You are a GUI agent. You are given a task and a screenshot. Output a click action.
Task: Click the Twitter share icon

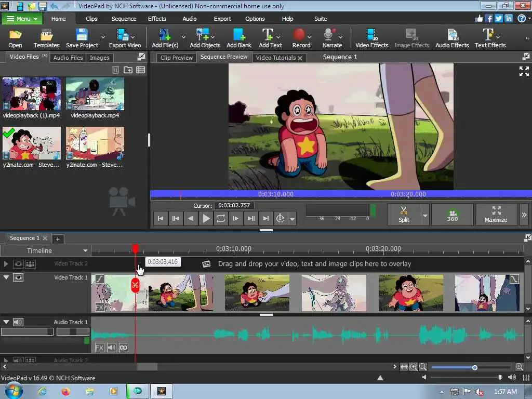[498, 18]
